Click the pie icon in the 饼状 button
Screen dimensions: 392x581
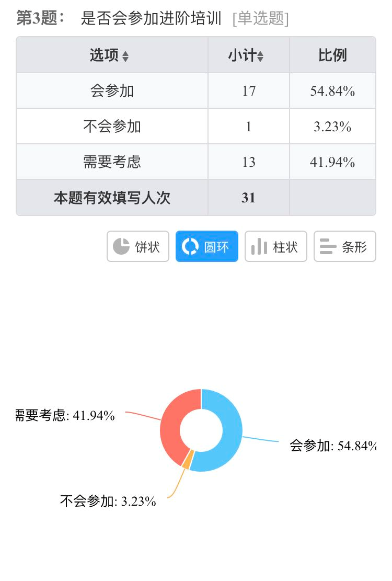click(121, 246)
